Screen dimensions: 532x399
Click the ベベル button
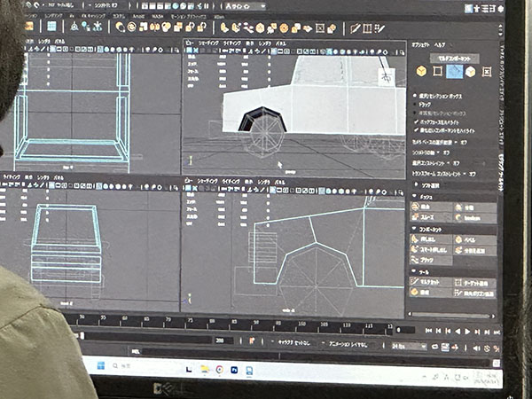(x=475, y=240)
